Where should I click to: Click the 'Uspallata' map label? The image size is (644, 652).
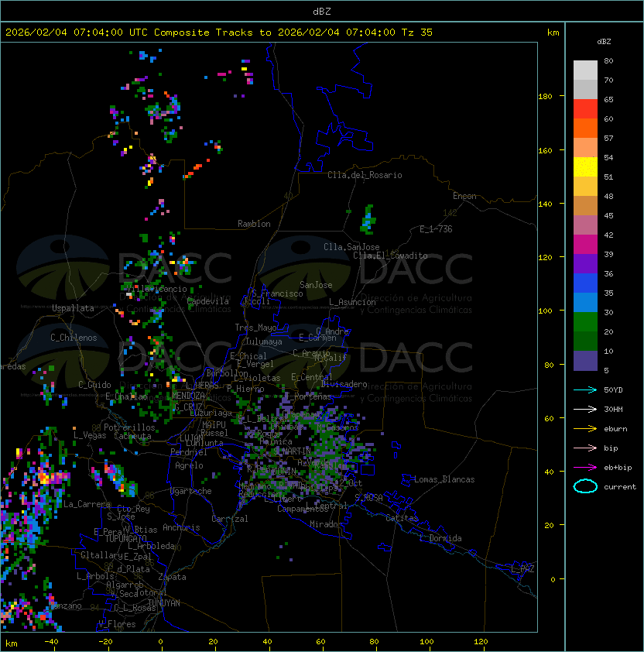73,308
